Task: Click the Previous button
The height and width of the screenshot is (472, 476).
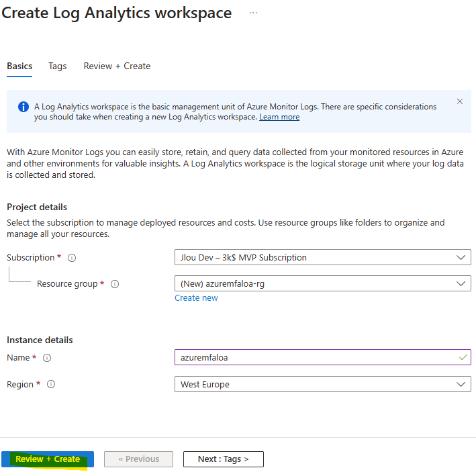Action: [139, 459]
